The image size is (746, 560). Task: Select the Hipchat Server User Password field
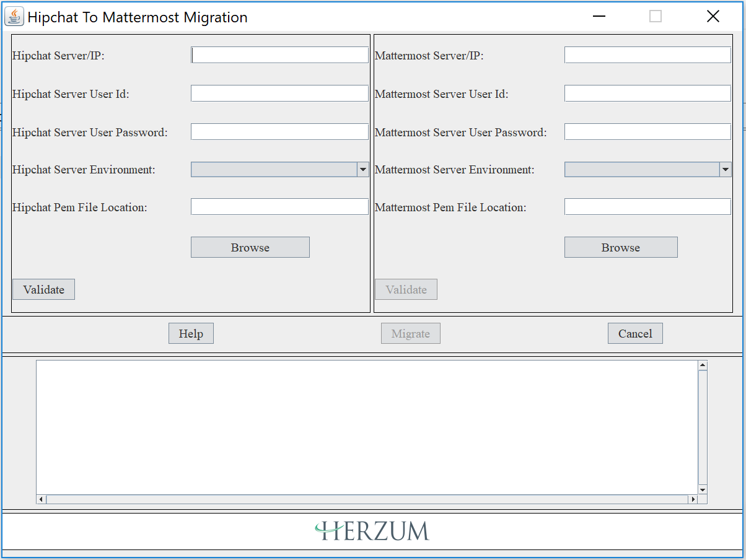[279, 132]
